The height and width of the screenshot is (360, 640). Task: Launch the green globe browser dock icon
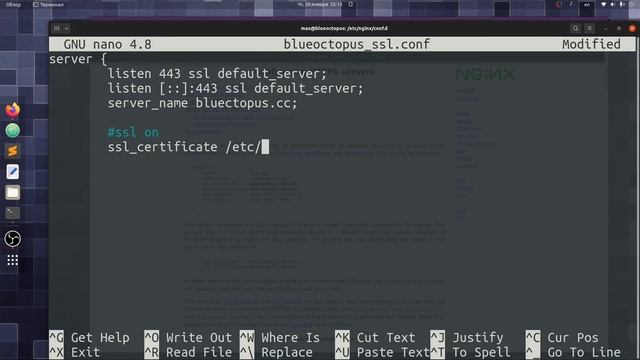[x=13, y=131]
